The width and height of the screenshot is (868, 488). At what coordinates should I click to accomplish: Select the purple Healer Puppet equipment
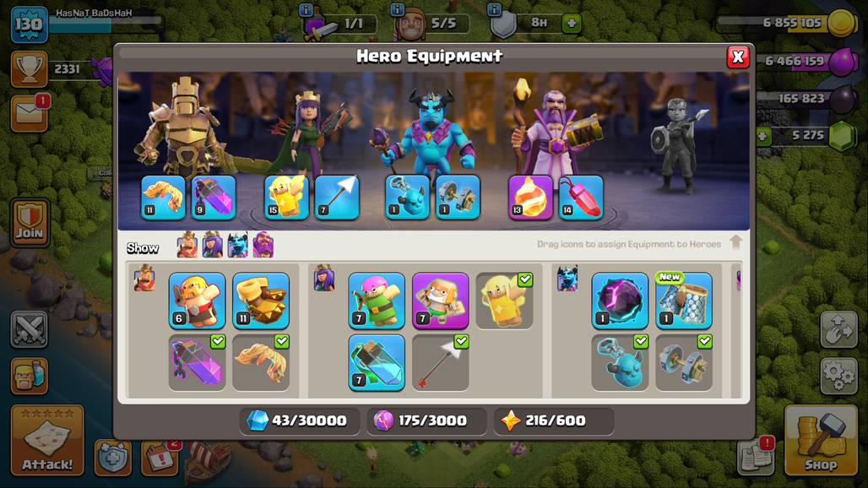click(x=441, y=301)
